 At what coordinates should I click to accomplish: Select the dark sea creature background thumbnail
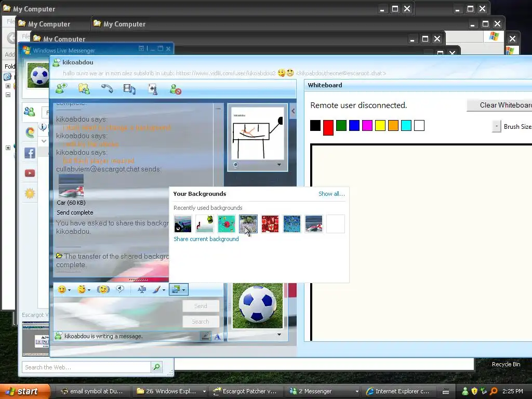click(x=183, y=224)
